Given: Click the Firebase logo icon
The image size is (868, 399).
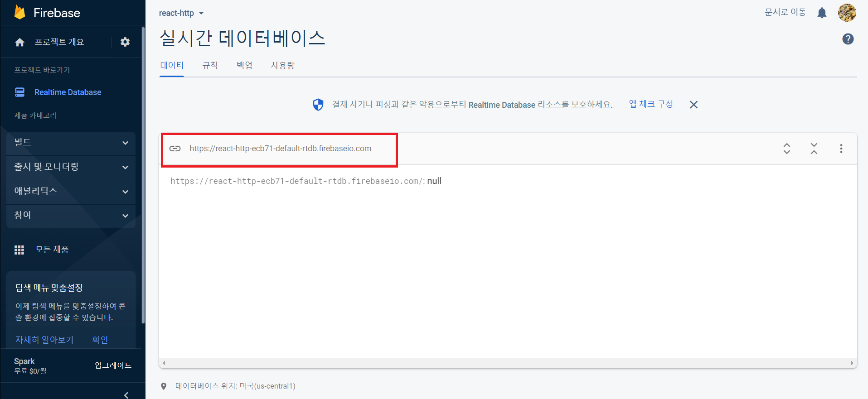Looking at the screenshot, I should click(19, 12).
